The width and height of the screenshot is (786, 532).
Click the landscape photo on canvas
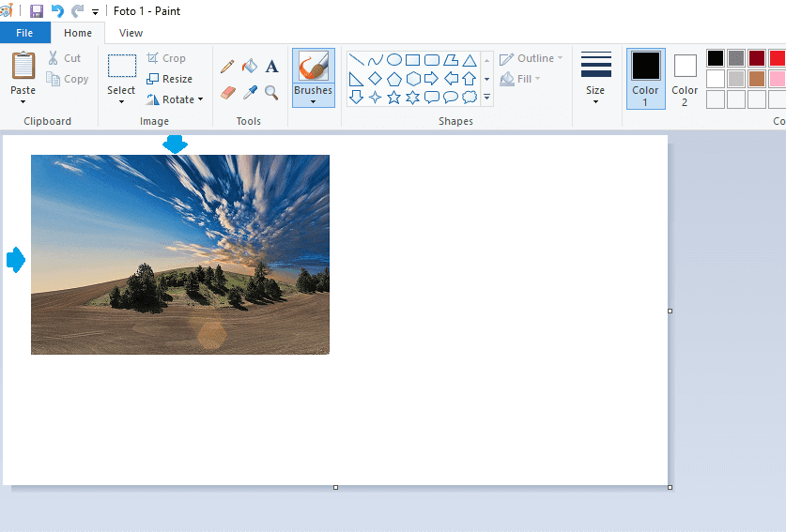180,254
